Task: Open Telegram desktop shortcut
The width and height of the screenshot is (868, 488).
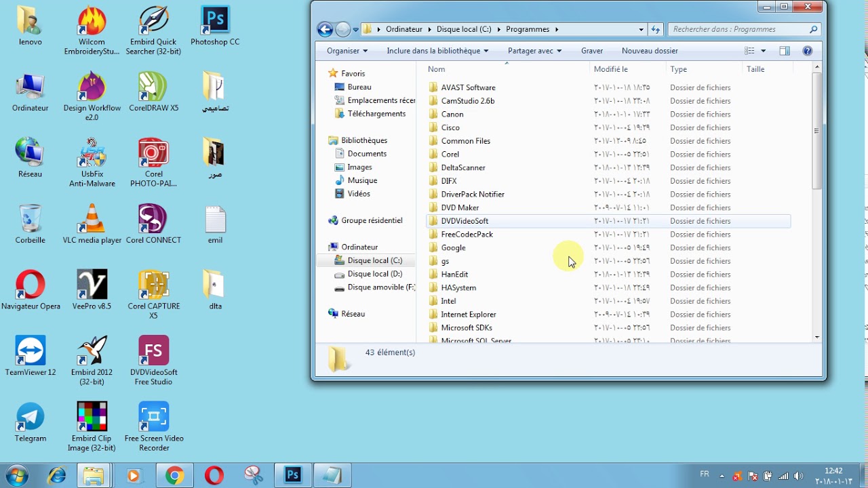Action: (x=31, y=422)
